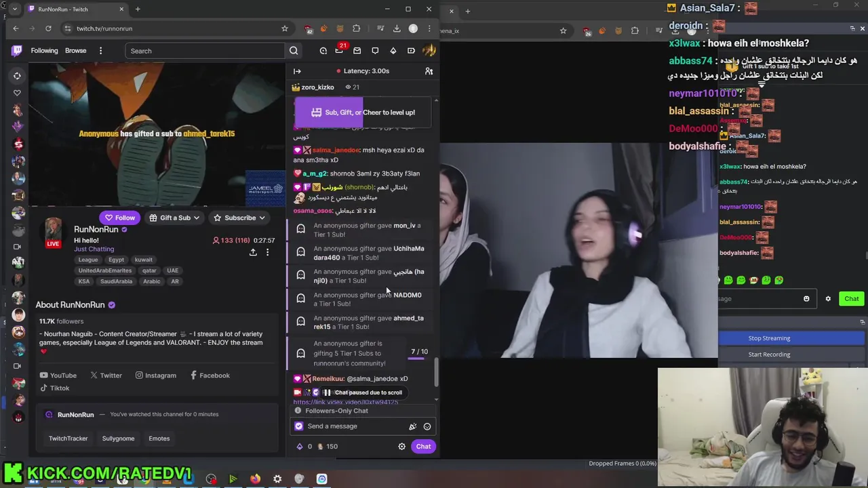The width and height of the screenshot is (868, 488).
Task: Click the Firefox icon in the taskbar
Action: click(255, 479)
